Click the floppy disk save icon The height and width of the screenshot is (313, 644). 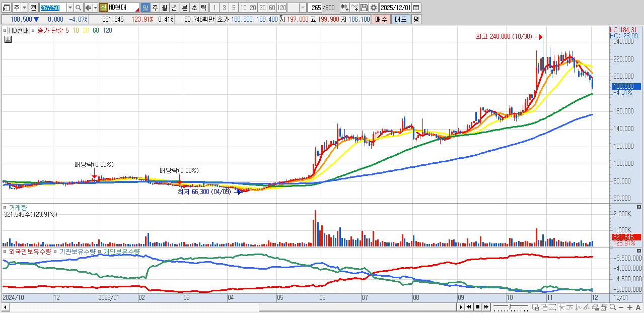(x=364, y=8)
